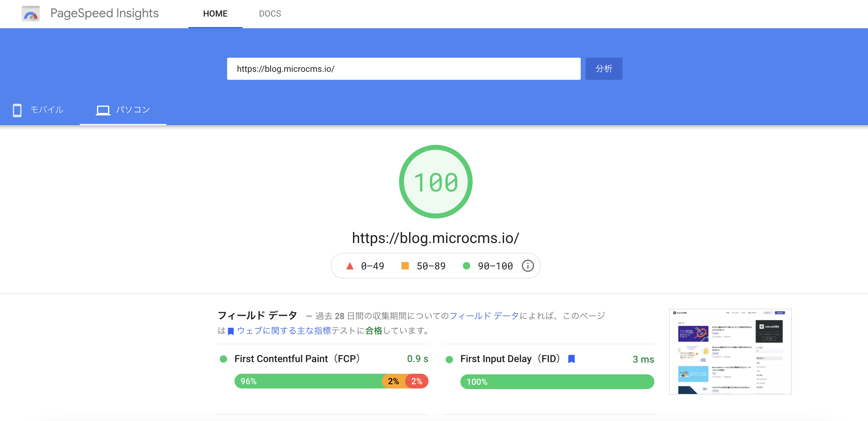Open score scale info icon
This screenshot has height=421, width=868.
pyautogui.click(x=527, y=266)
